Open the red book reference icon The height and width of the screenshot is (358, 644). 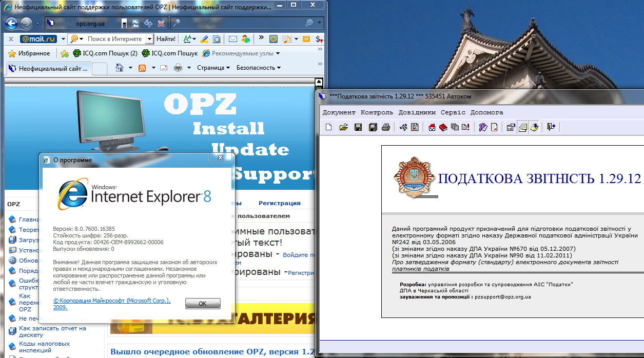click(x=443, y=127)
